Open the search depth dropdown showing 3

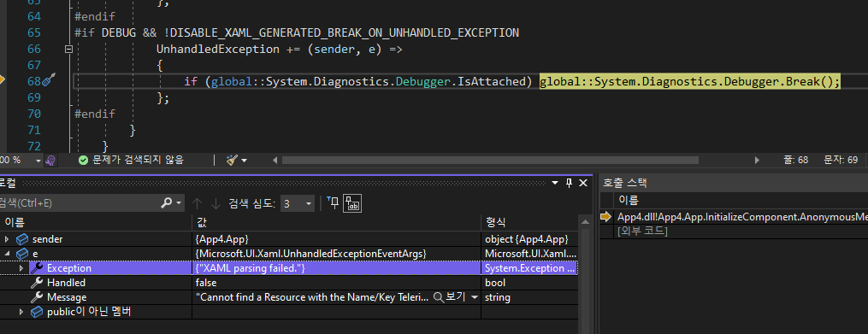[298, 204]
